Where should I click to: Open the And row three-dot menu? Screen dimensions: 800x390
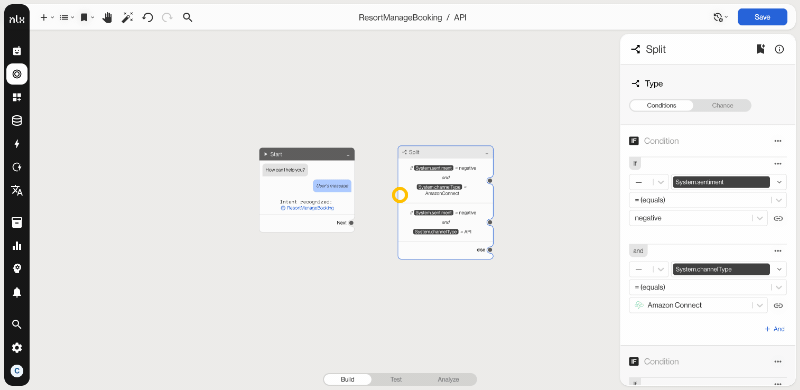pyautogui.click(x=778, y=251)
